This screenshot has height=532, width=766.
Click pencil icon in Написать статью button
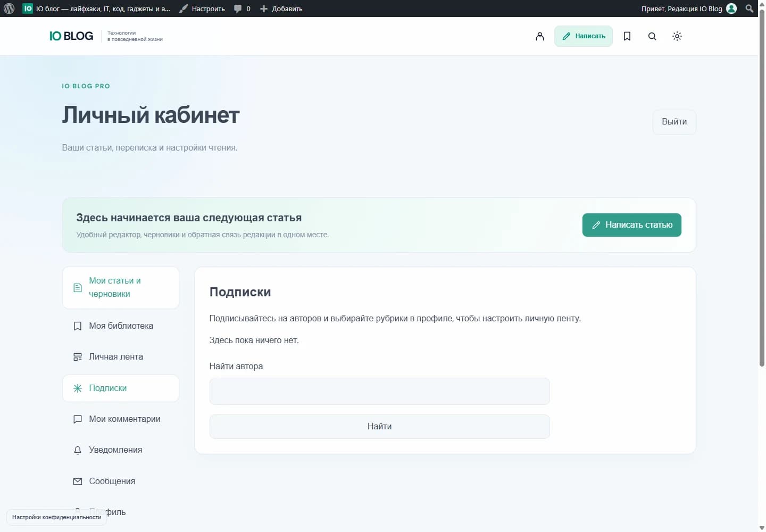(x=596, y=225)
